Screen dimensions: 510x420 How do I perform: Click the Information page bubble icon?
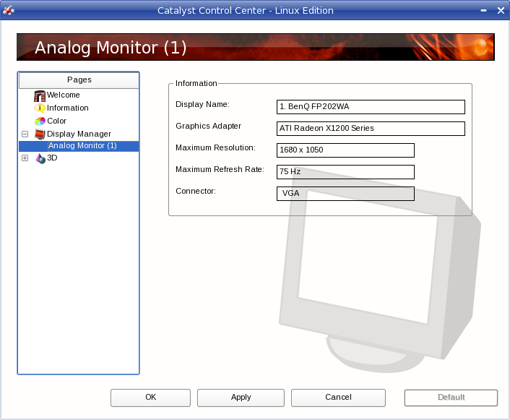(x=40, y=108)
